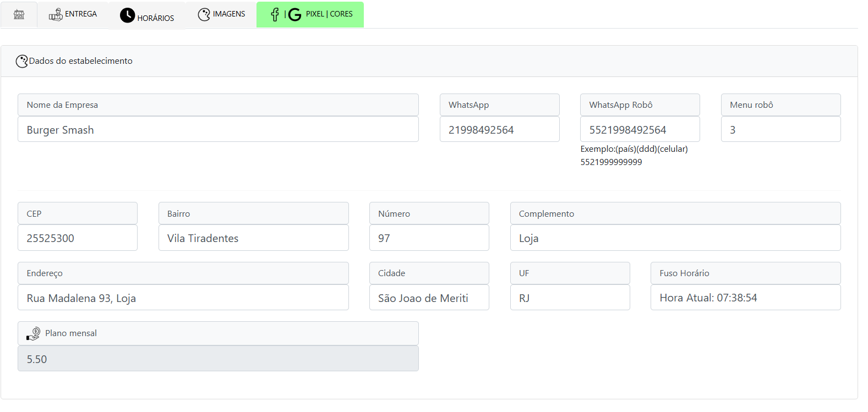Click the delivery person icon
The height and width of the screenshot is (412, 868).
(56, 15)
